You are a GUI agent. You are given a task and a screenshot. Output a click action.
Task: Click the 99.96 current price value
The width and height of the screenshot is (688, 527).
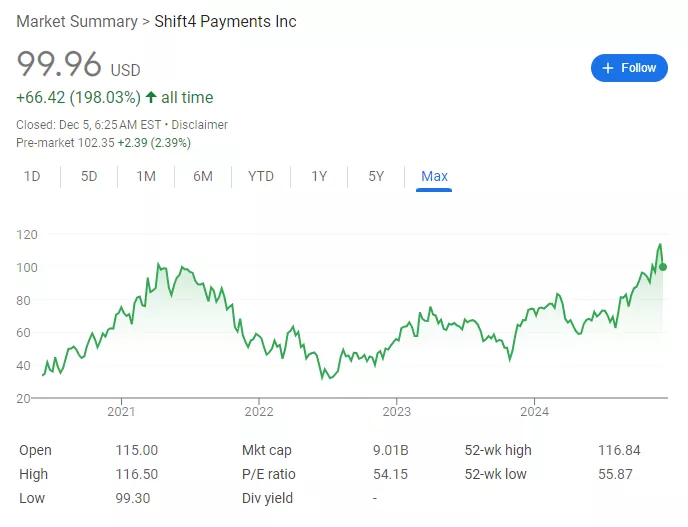59,65
